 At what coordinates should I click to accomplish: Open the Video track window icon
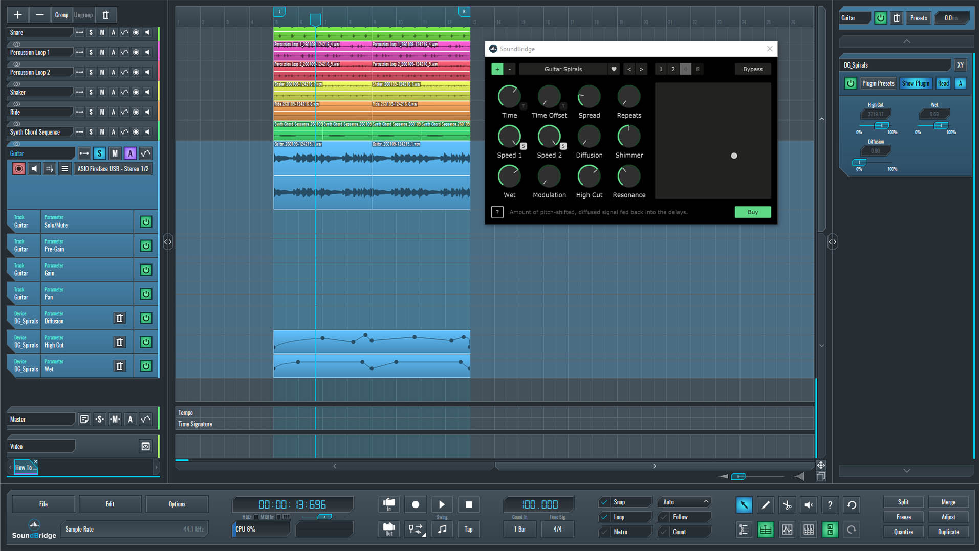(x=146, y=447)
